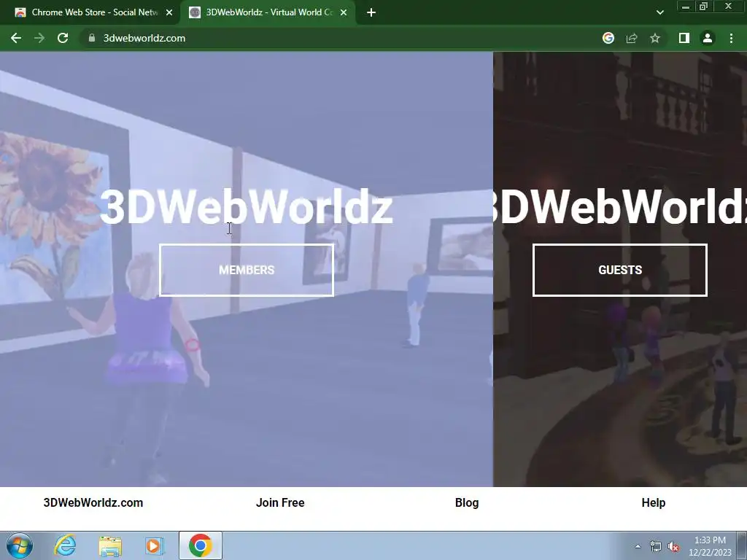This screenshot has width=747, height=560.
Task: Launch Internet Explorer from the taskbar
Action: coord(65,545)
